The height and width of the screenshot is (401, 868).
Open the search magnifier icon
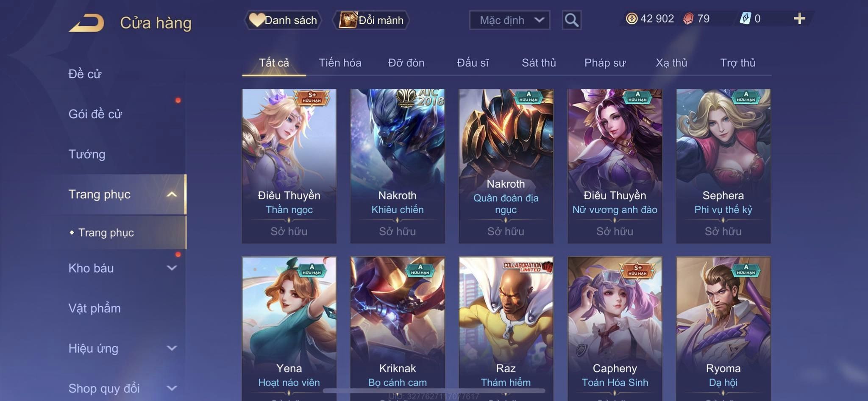pos(571,20)
